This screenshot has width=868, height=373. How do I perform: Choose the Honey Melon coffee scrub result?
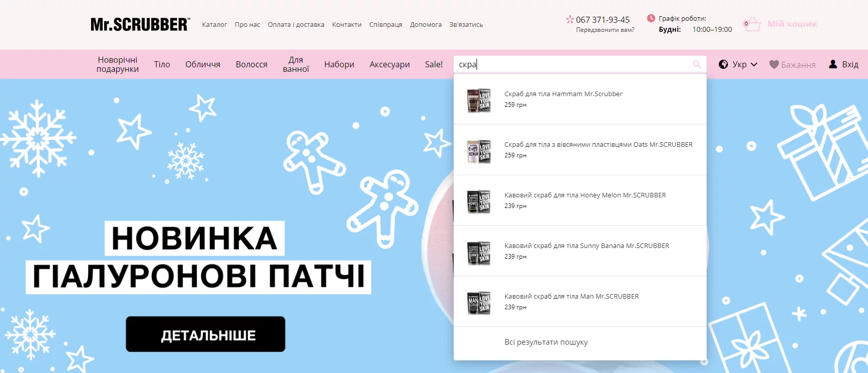pos(585,195)
